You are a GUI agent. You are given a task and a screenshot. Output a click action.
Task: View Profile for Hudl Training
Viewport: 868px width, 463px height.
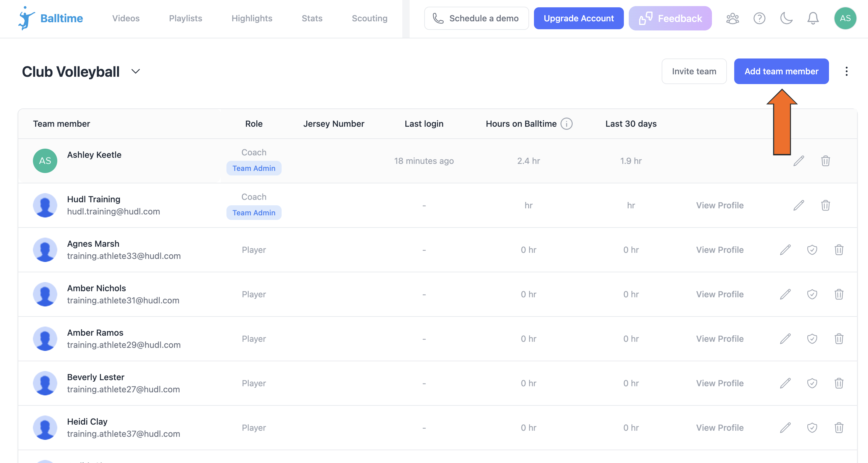(x=720, y=205)
